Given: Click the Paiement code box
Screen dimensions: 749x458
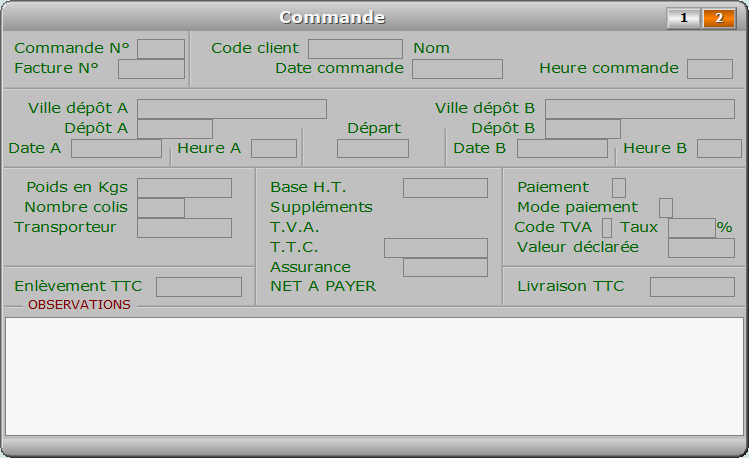Looking at the screenshot, I should 619,188.
